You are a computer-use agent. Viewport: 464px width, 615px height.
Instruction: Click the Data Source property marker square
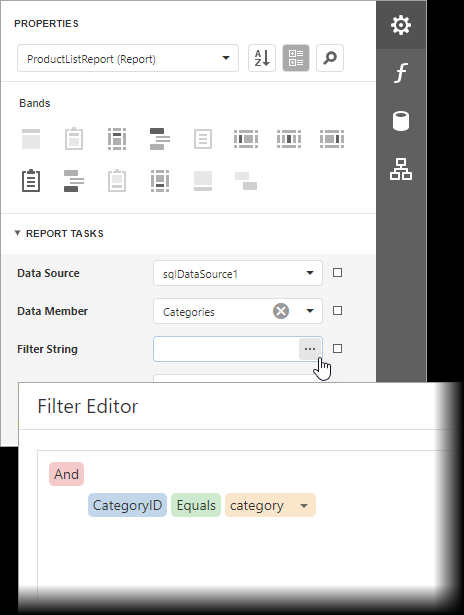pos(337,273)
